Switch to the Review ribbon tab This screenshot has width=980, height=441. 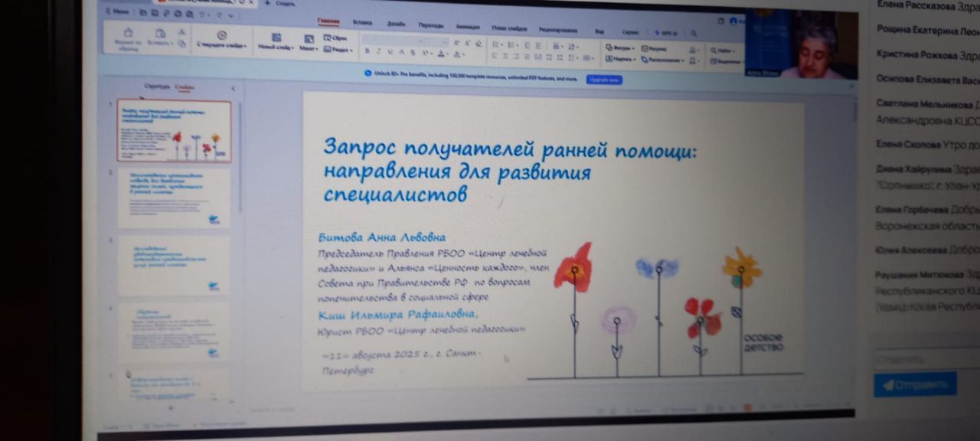[x=558, y=29]
